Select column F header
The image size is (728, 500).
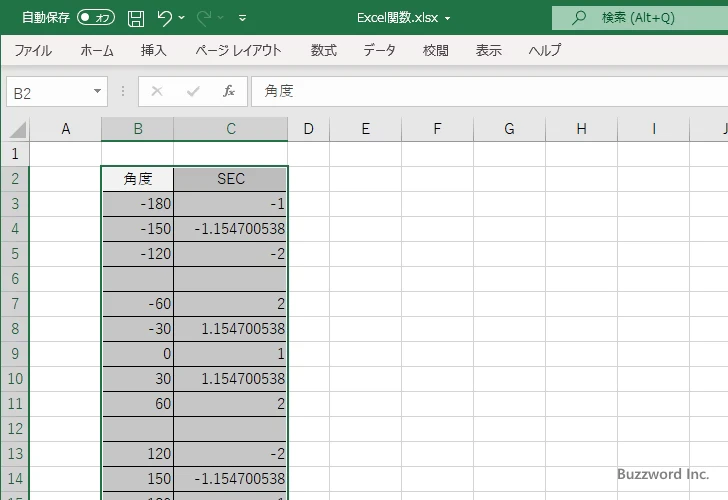[x=437, y=129]
